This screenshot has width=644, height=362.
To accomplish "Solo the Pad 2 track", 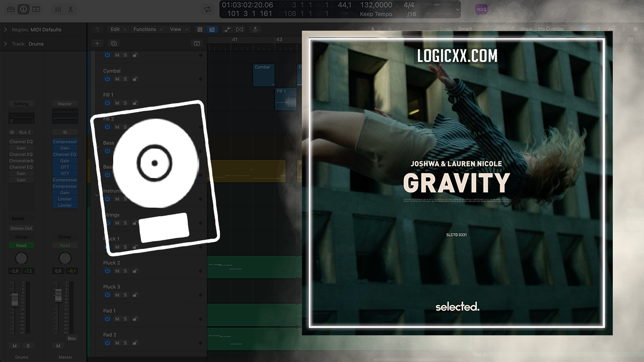I will click(x=125, y=343).
